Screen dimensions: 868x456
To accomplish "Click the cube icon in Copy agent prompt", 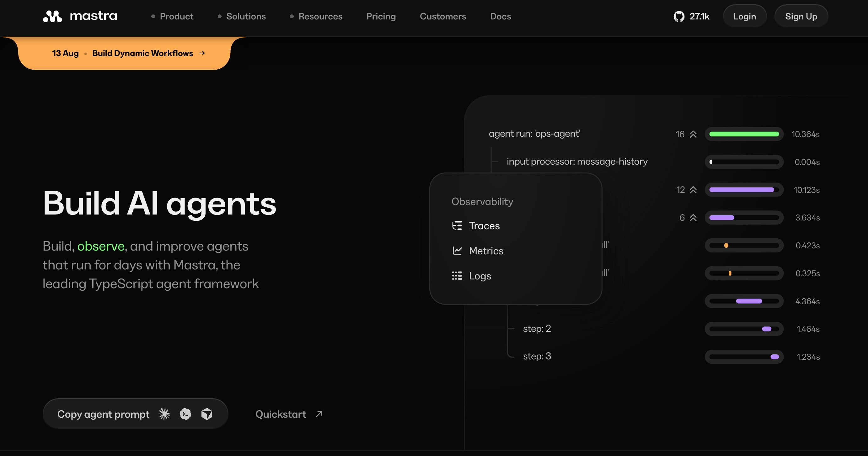I will [x=206, y=414].
